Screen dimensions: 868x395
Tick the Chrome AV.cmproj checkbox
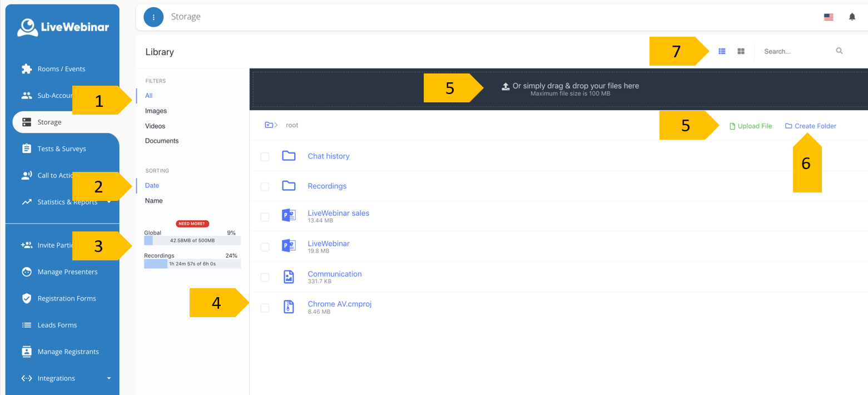click(x=265, y=308)
